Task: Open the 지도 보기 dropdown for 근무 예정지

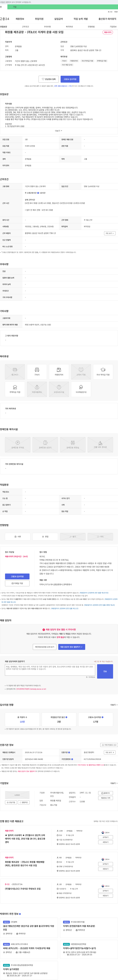Action: point(110,233)
